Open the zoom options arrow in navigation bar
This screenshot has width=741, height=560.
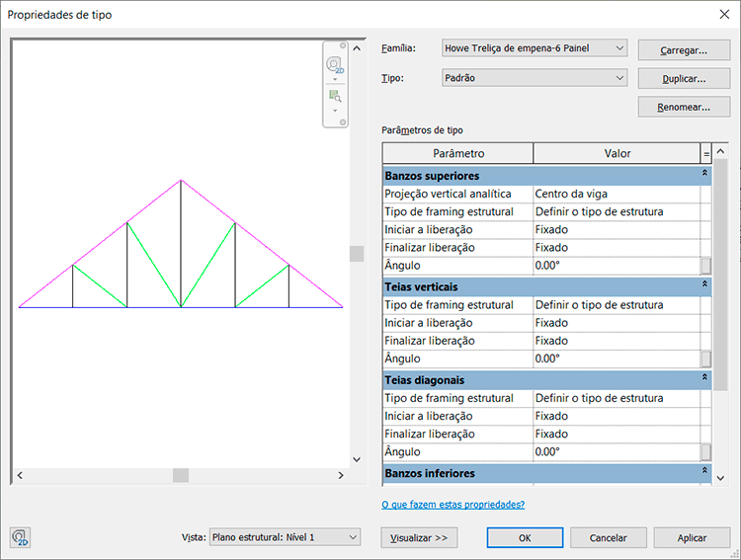click(x=335, y=110)
